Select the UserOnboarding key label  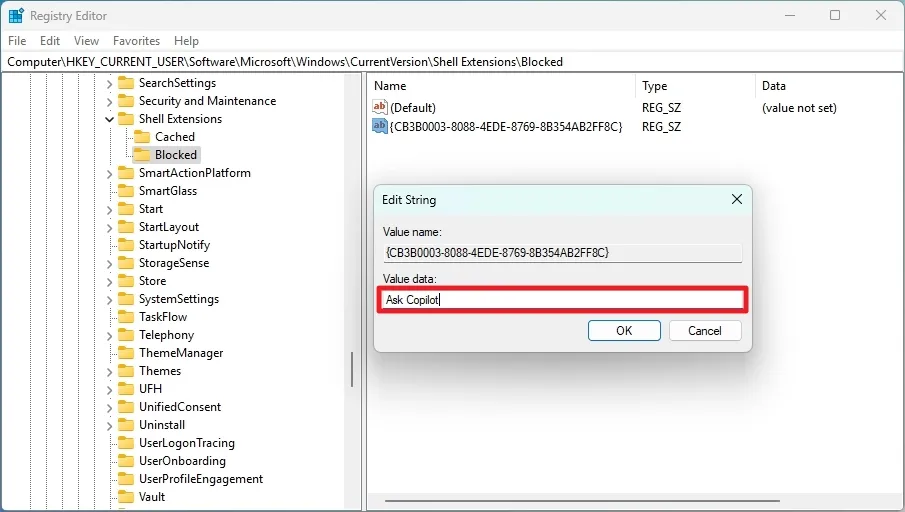pos(182,461)
